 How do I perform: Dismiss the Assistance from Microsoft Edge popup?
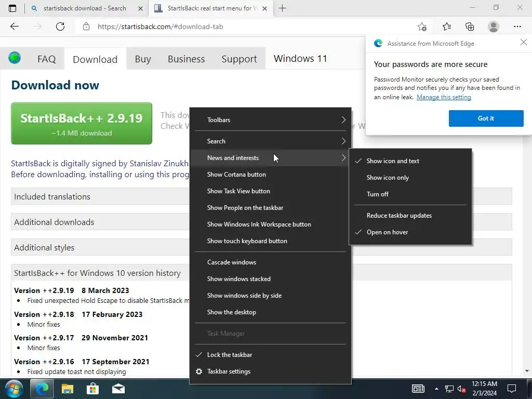coord(524,42)
